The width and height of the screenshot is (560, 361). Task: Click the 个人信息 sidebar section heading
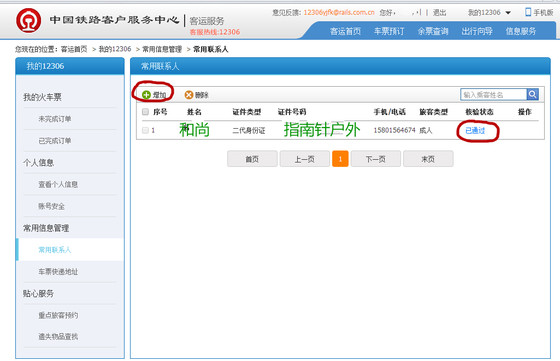click(38, 162)
